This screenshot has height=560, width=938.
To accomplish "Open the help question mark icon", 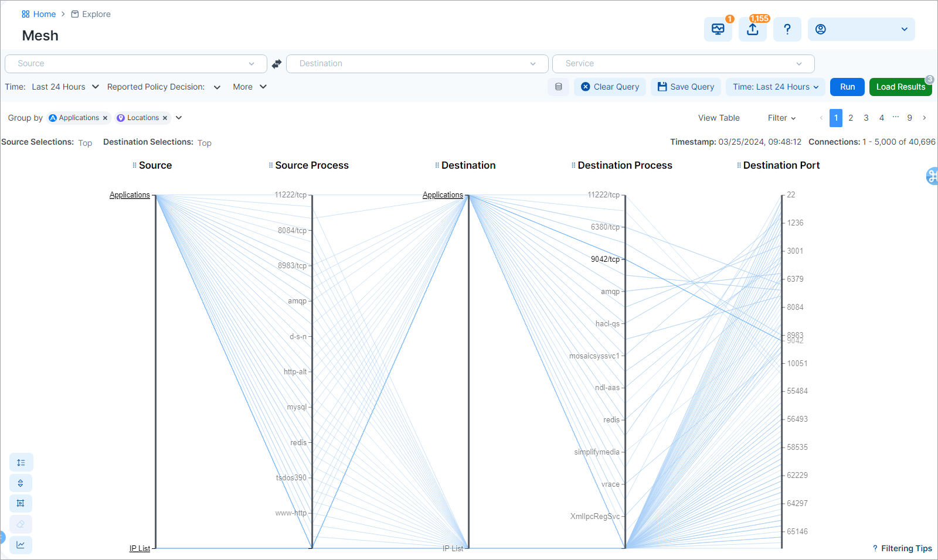I will [787, 29].
